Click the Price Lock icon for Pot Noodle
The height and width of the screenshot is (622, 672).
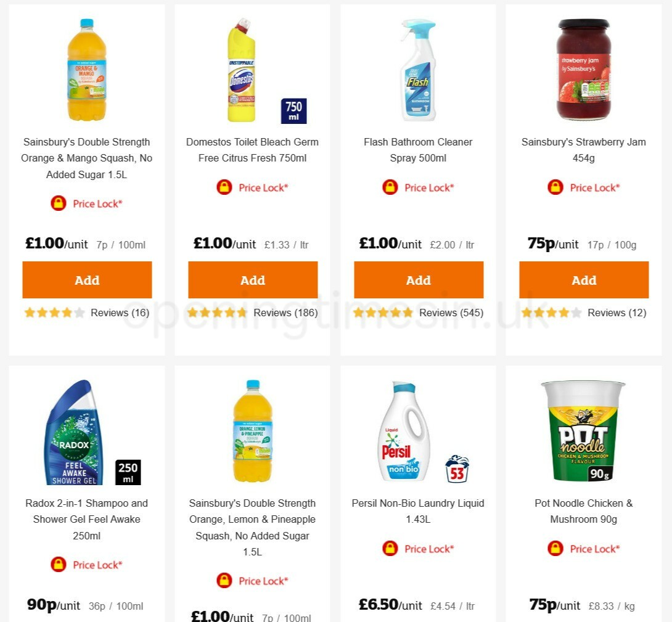pyautogui.click(x=555, y=549)
